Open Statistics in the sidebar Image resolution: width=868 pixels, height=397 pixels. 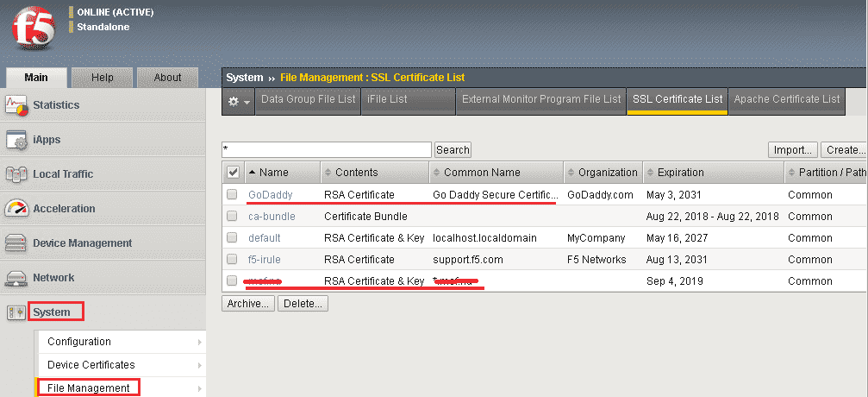(56, 104)
